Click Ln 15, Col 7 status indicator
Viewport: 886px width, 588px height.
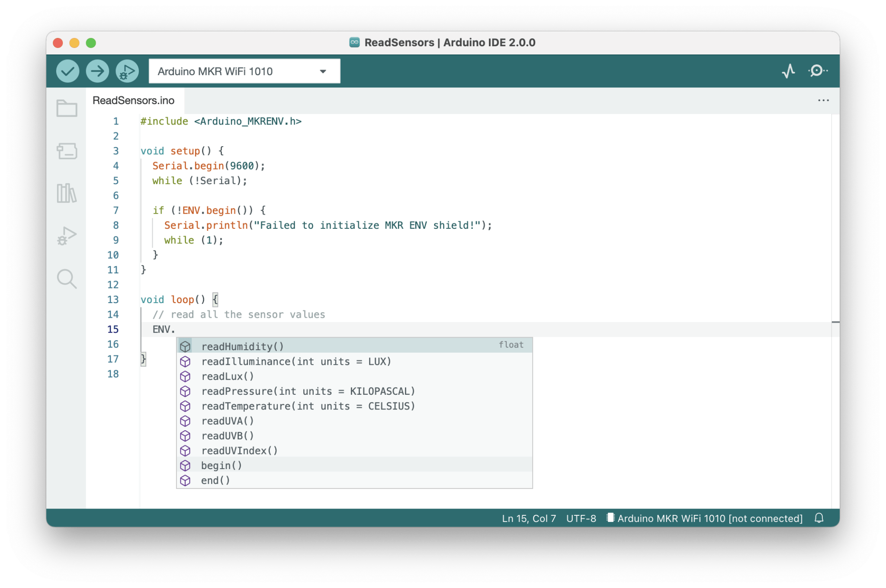tap(529, 518)
